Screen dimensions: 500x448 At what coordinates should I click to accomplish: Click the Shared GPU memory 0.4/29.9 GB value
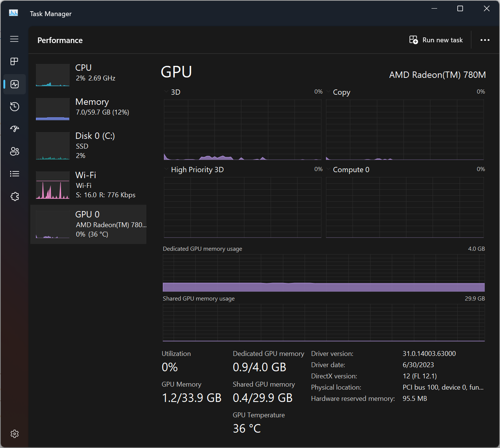[263, 398]
